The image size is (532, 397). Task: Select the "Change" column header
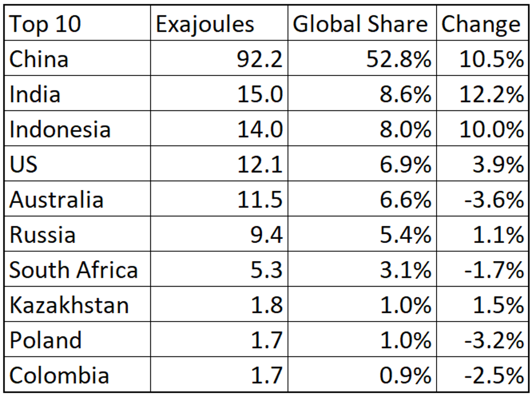click(481, 24)
